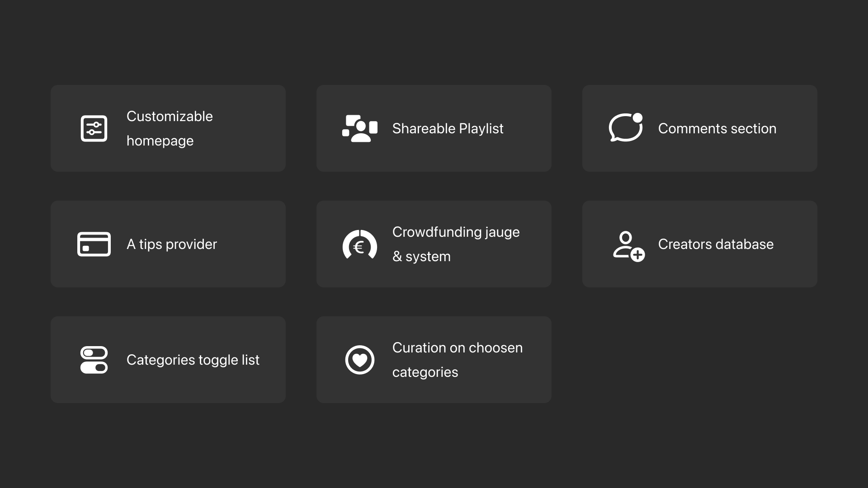Image resolution: width=868 pixels, height=488 pixels.
Task: Select the credit card tips icon
Action: point(94,244)
